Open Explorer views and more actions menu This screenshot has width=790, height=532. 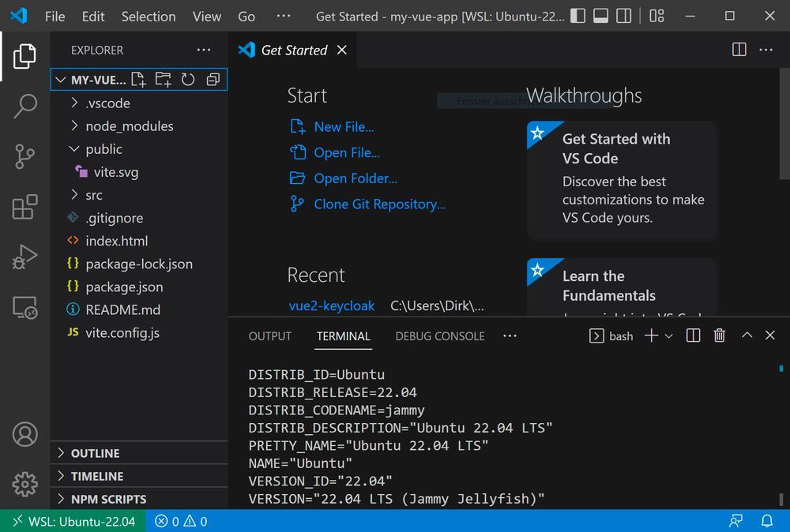[x=204, y=50]
